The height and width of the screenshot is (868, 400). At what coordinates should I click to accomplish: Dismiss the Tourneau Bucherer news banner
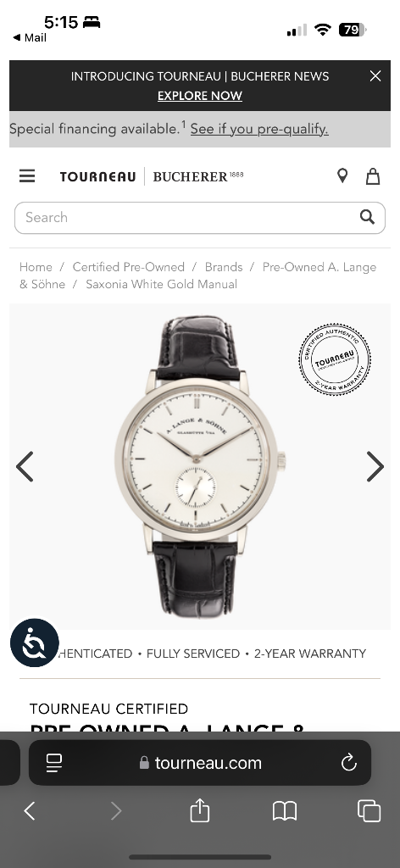(375, 76)
